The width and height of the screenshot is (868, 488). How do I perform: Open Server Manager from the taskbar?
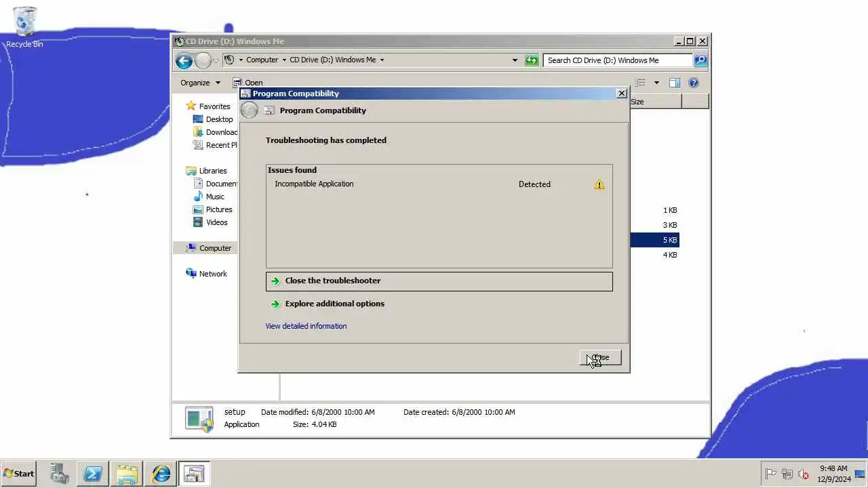click(x=59, y=474)
